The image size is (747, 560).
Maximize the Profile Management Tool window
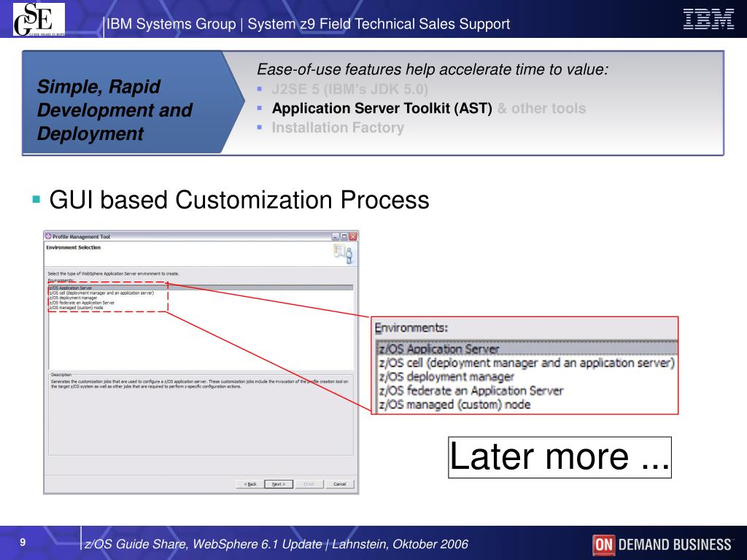pyautogui.click(x=344, y=236)
